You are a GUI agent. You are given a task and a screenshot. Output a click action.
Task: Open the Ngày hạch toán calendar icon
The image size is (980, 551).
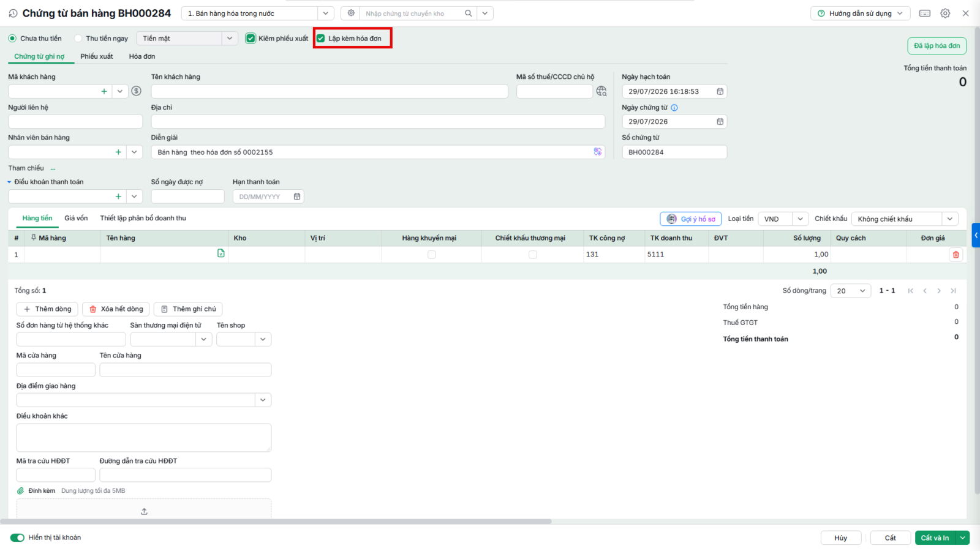coord(720,91)
